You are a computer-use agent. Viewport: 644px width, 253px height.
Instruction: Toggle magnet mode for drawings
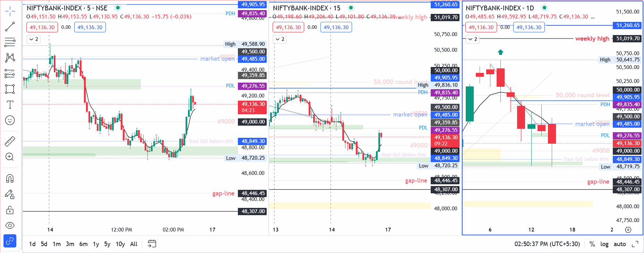tap(10, 178)
